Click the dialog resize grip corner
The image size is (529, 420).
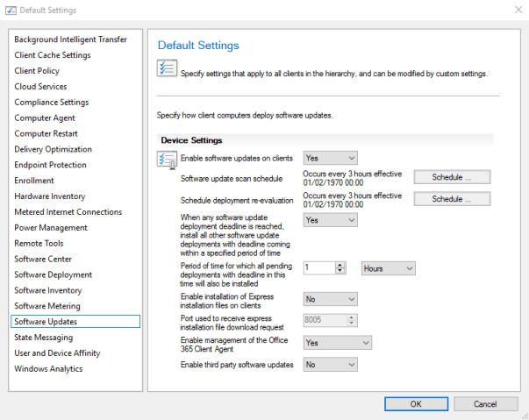pyautogui.click(x=525, y=416)
